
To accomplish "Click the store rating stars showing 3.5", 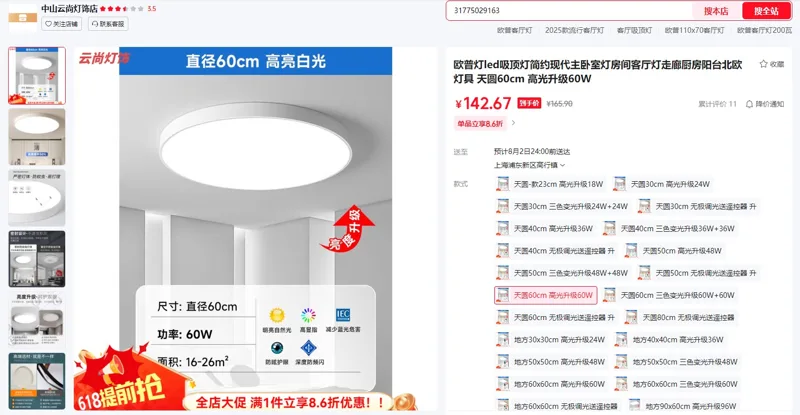I will point(122,9).
